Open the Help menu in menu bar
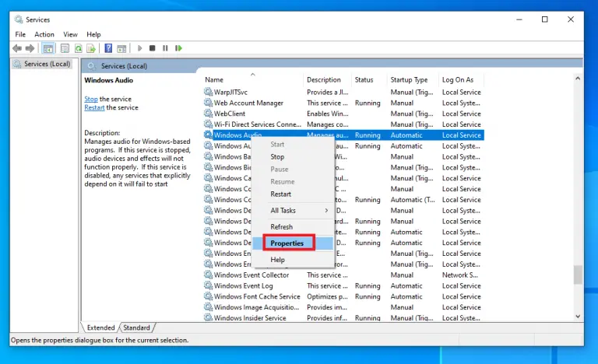598x364 pixels. coord(93,34)
